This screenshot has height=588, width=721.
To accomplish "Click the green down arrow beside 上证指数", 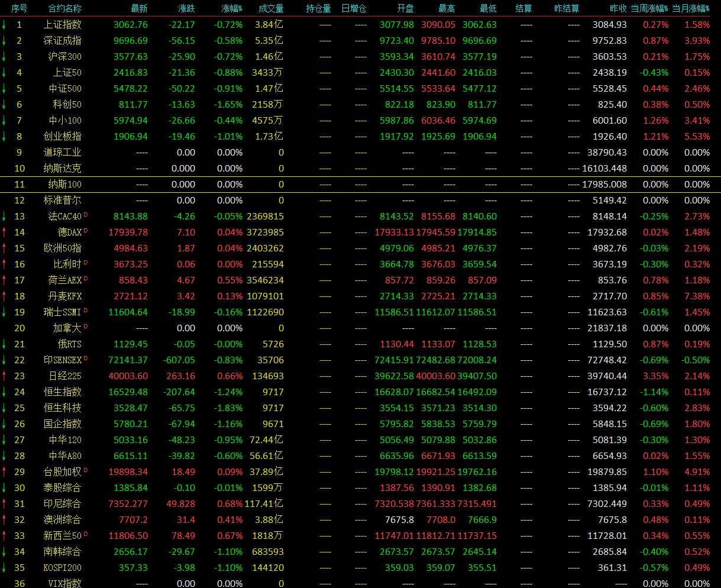I will (4, 25).
